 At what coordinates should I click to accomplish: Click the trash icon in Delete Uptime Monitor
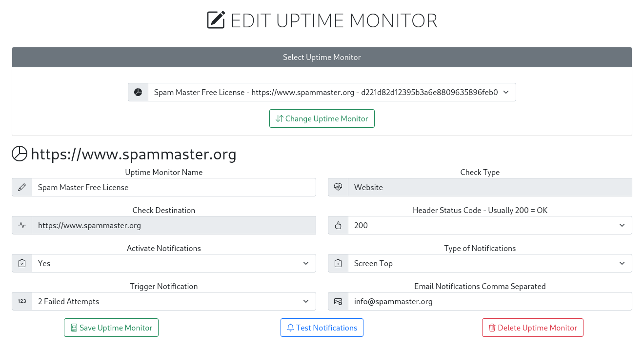[x=492, y=327]
